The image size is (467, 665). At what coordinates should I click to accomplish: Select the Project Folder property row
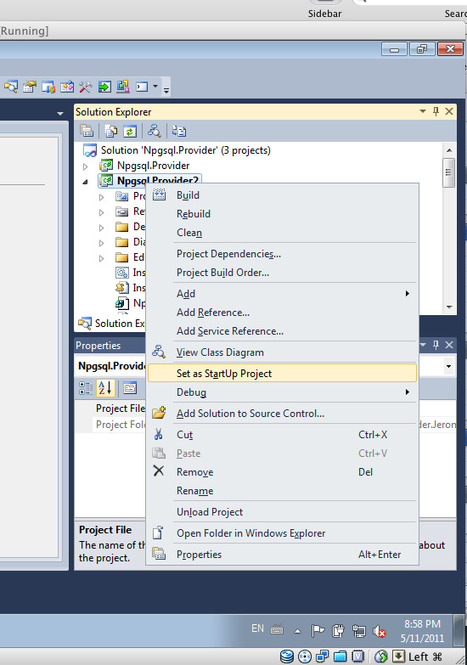point(120,424)
